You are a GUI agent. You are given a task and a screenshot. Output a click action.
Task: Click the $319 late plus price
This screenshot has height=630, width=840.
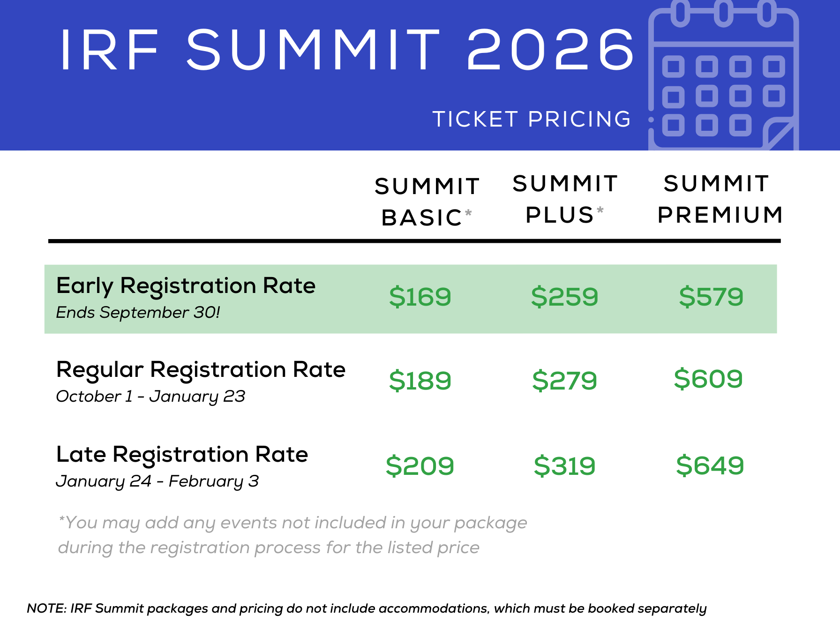(564, 466)
